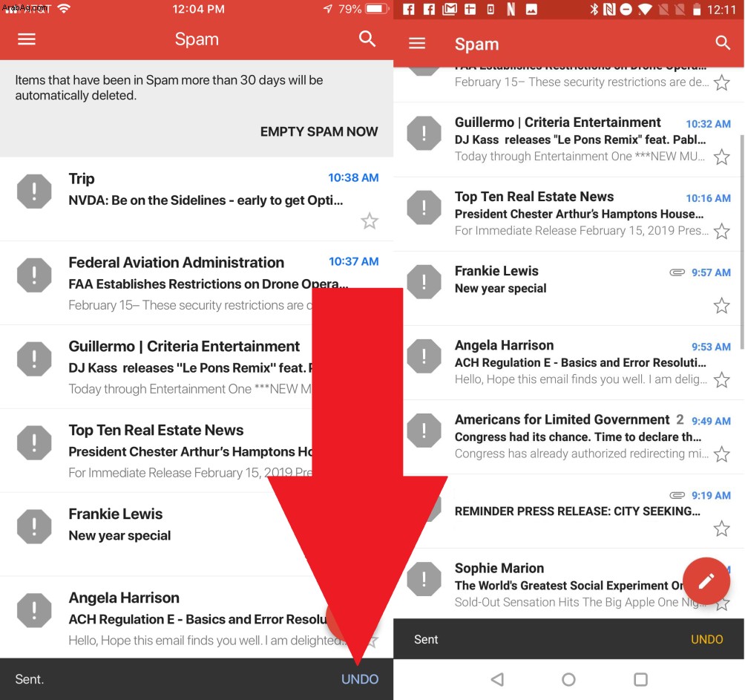Tap the iPhone battery indicator in status bar

377,9
